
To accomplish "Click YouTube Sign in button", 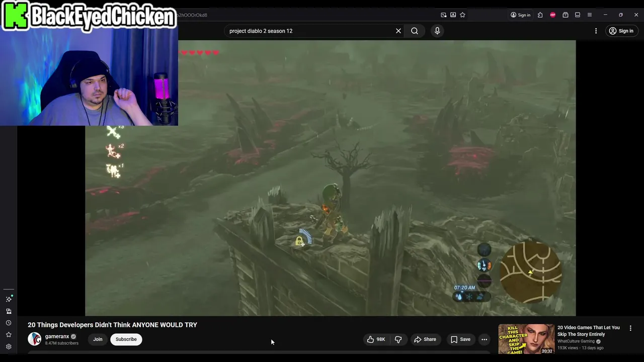I will pos(621,31).
